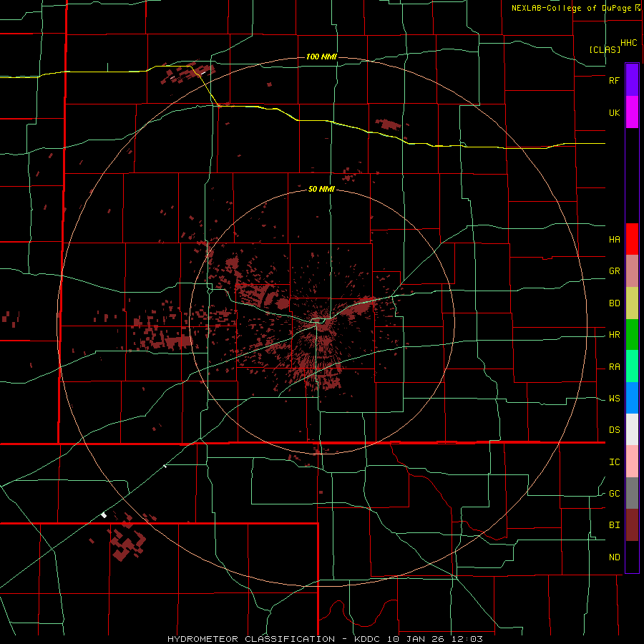Click the ND black legend swatch
The width and height of the screenshot is (644, 644).
click(632, 557)
